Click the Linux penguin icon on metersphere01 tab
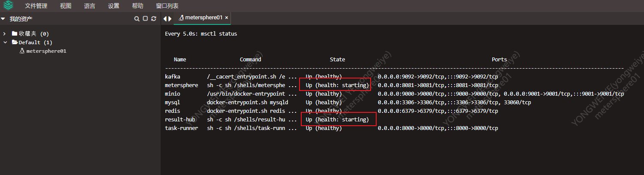 pos(181,18)
